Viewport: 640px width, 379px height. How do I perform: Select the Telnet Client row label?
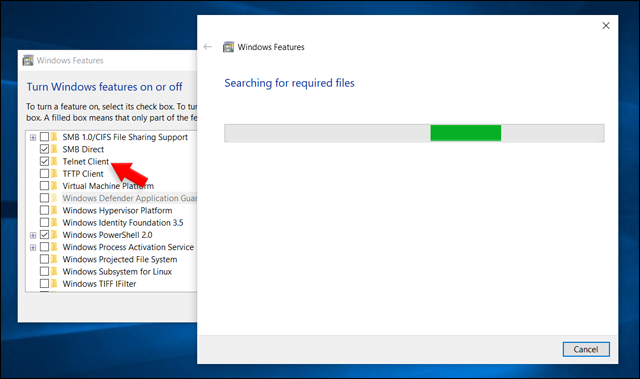(86, 162)
